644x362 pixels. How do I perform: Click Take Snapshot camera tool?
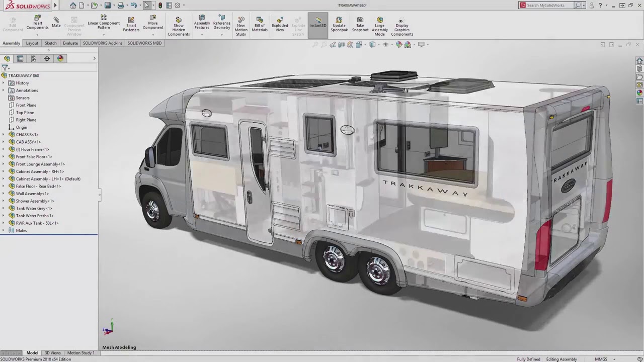click(360, 24)
